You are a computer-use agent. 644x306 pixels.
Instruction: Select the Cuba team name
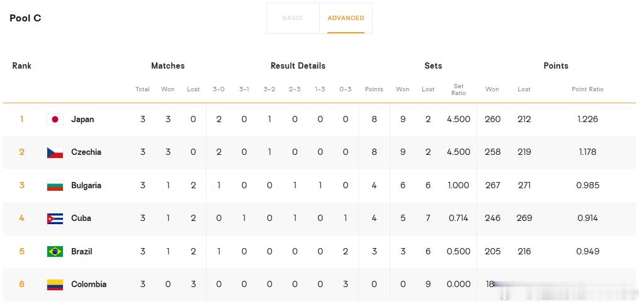(x=81, y=218)
